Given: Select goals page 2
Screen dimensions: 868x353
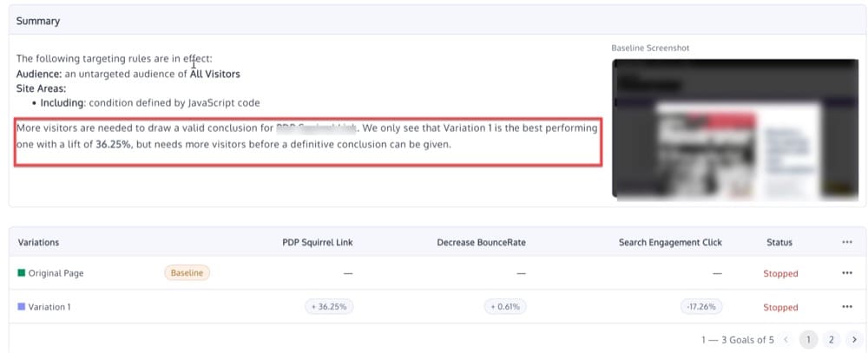Looking at the screenshot, I should click(831, 339).
